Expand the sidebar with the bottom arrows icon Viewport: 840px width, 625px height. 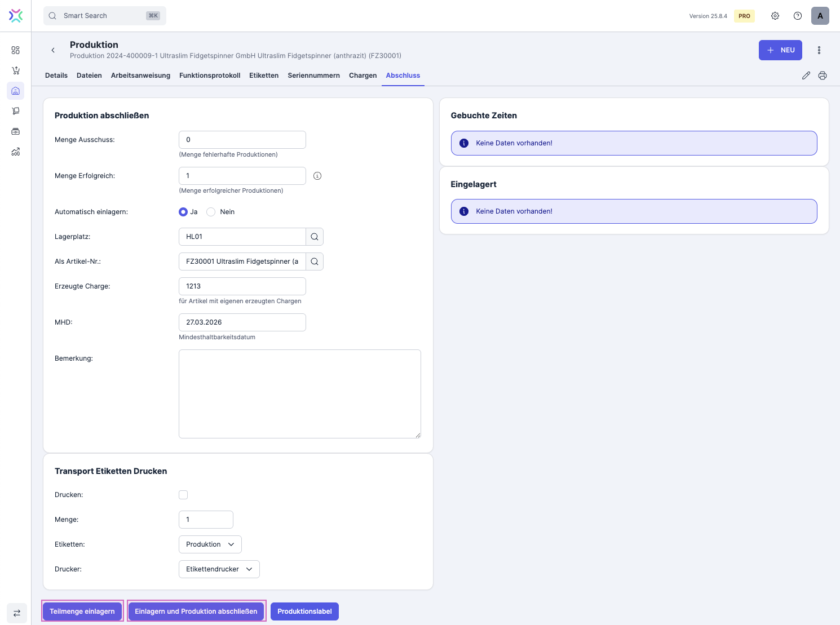point(16,613)
